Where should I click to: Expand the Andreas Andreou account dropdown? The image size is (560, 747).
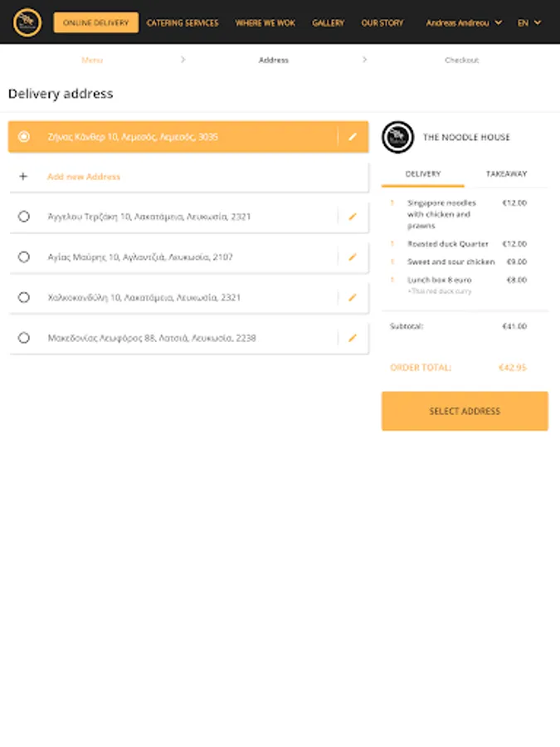tap(464, 23)
